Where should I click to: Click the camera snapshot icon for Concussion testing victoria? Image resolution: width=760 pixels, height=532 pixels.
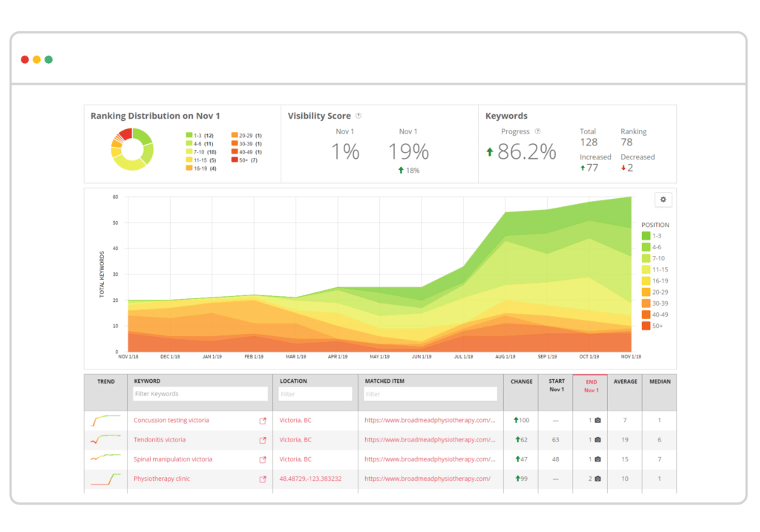[597, 419]
